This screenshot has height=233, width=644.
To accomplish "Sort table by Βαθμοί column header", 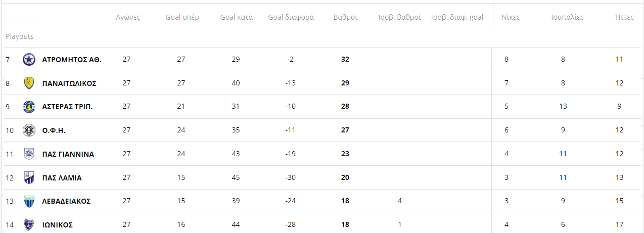I will [345, 17].
